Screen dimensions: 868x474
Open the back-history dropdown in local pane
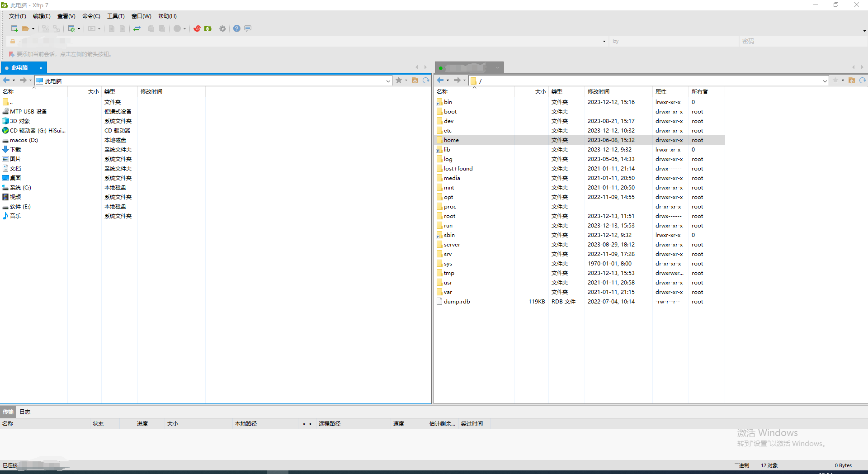tap(14, 81)
